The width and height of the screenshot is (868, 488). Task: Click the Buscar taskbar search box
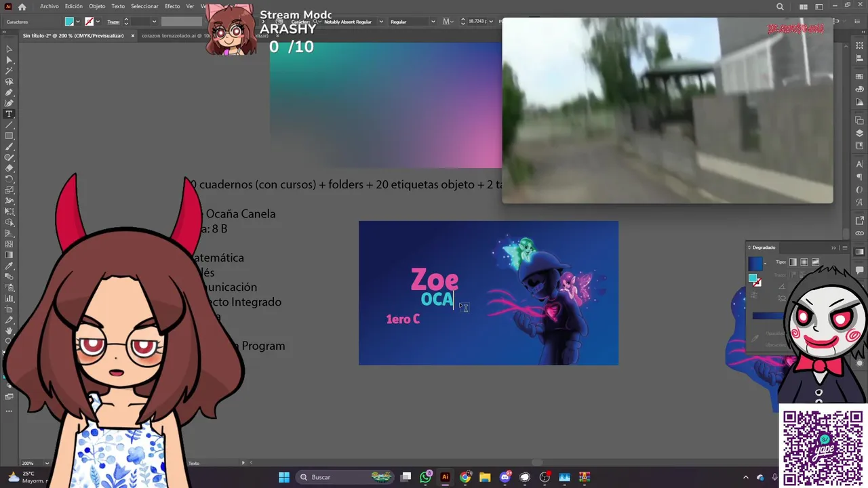346,477
